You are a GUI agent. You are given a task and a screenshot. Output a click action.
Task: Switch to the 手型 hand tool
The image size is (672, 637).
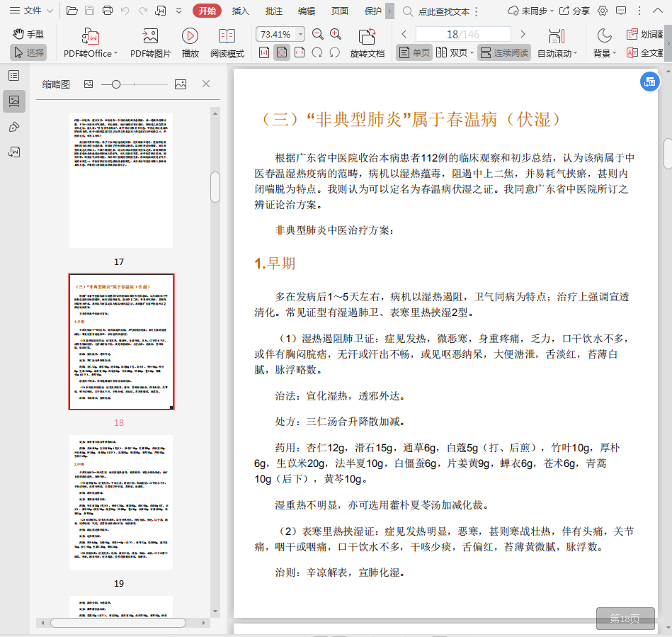click(x=28, y=35)
